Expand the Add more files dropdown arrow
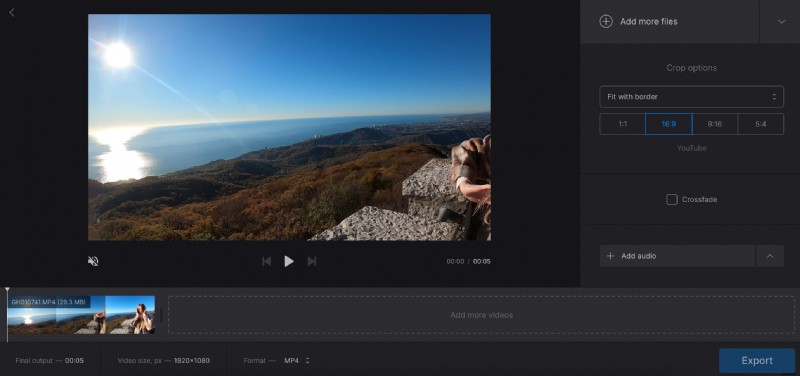The width and height of the screenshot is (800, 376). 781,21
